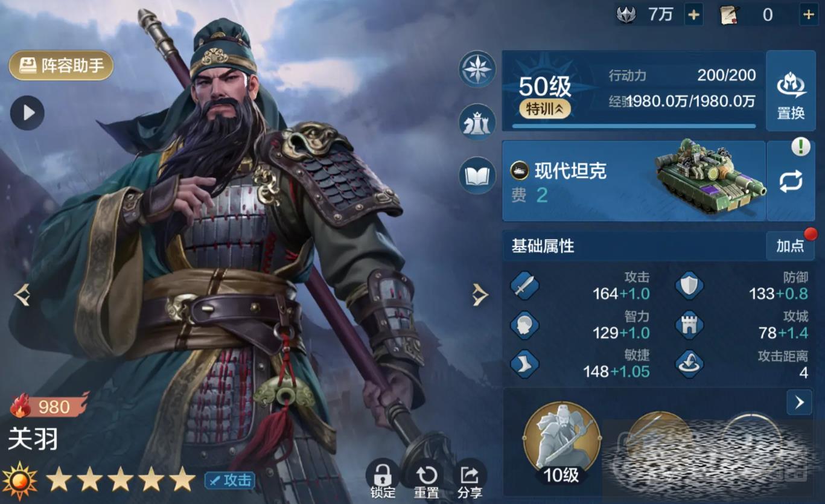Tap the swap troop arrows icon

(791, 181)
